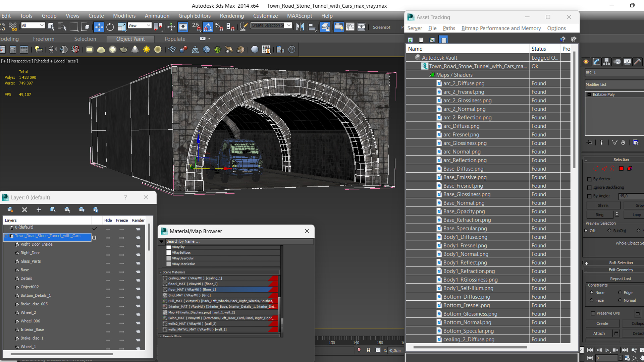Collapse Town_Road_Stone_Tunnel_with_Cars layer tree

[x=6, y=236]
